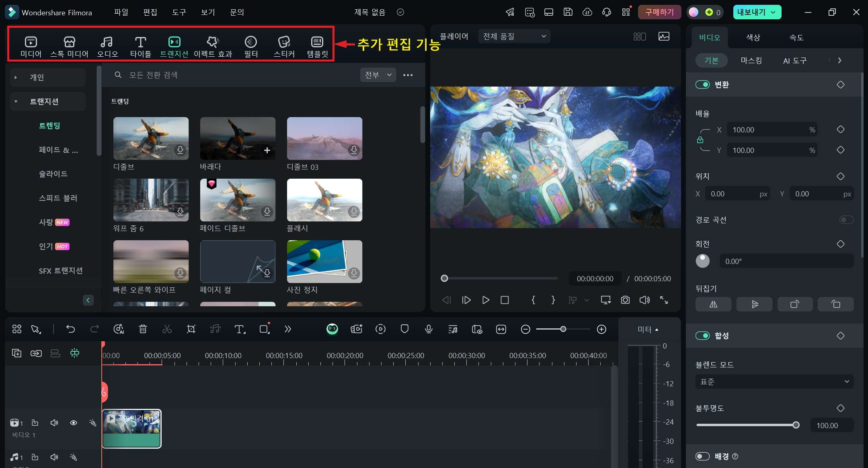
Task: Hide the 비디오 1 track with eye icon
Action: [74, 423]
